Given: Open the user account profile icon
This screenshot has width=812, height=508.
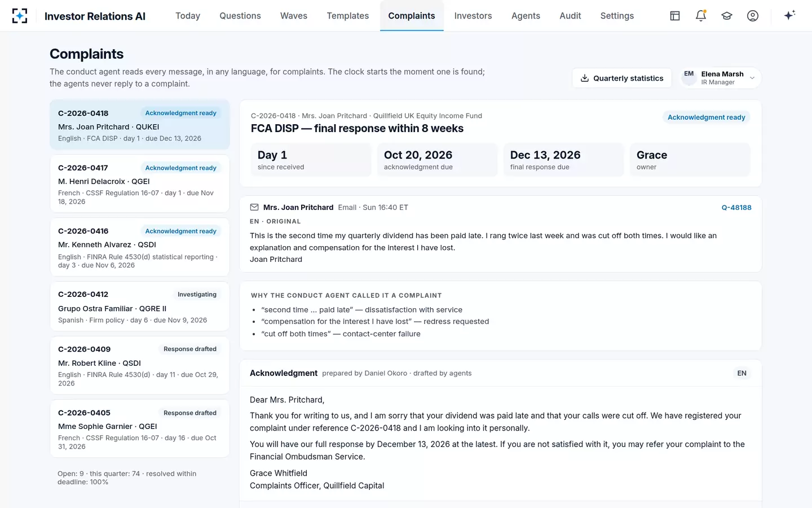Looking at the screenshot, I should 753,16.
